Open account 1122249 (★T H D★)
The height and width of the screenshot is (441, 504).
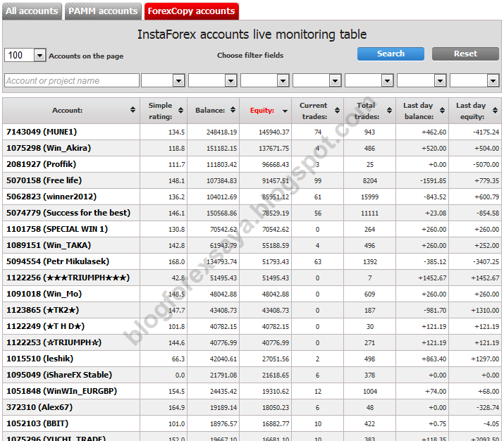pos(45,326)
